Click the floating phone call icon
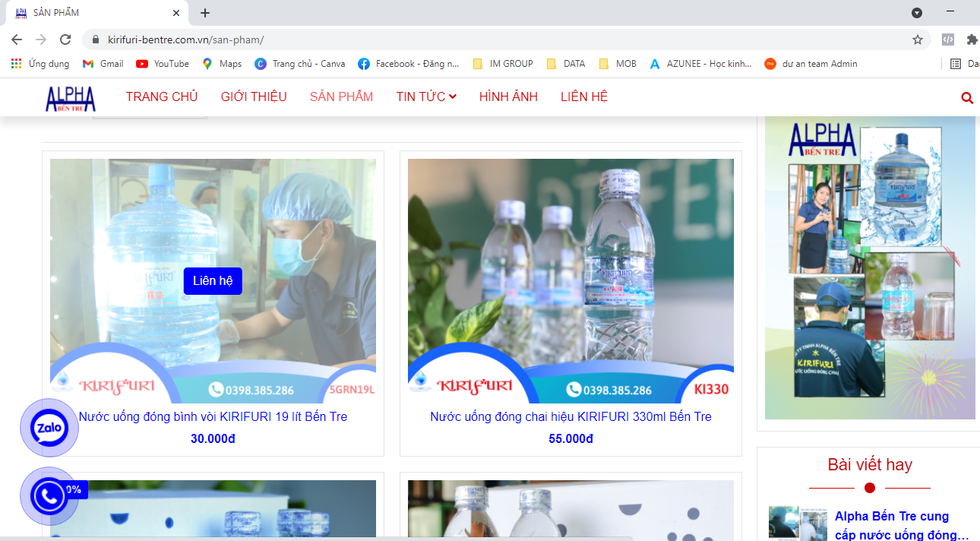The image size is (980, 541). tap(49, 496)
